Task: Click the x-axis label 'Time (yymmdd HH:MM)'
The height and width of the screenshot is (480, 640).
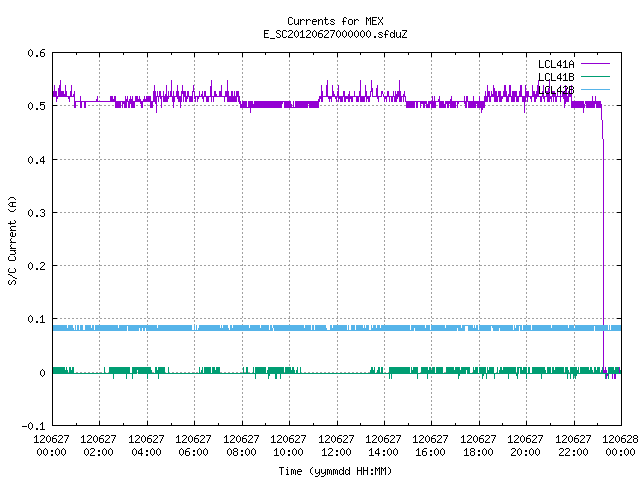Action: (335, 471)
